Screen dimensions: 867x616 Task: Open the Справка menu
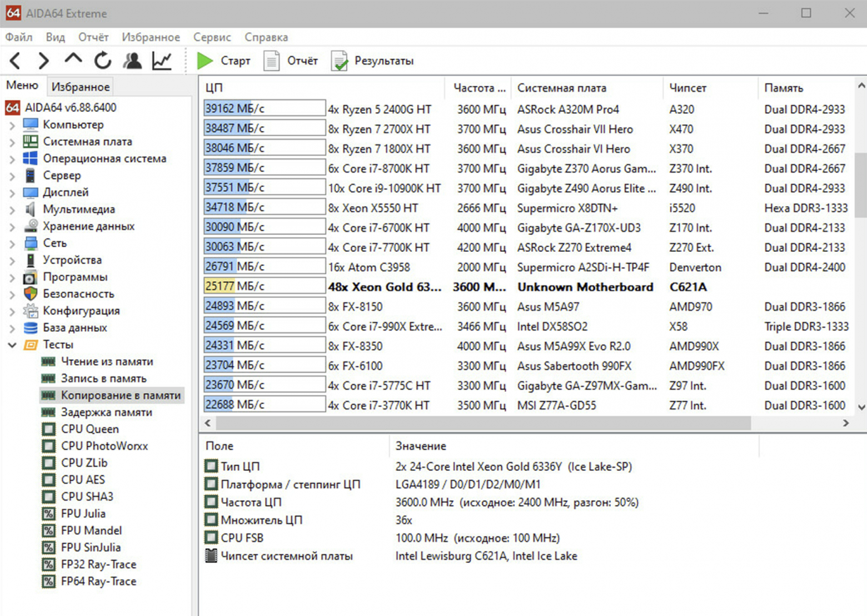point(266,37)
